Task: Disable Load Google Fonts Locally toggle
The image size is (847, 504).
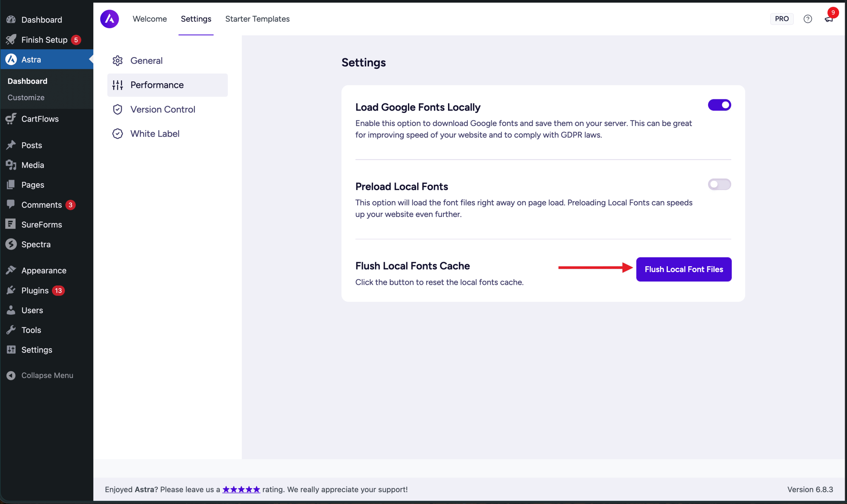Action: point(719,105)
